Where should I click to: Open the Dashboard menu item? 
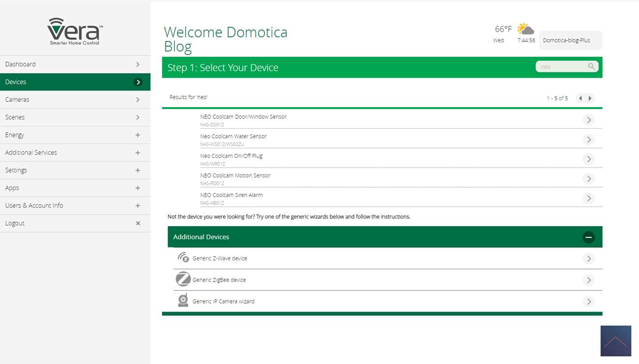75,64
